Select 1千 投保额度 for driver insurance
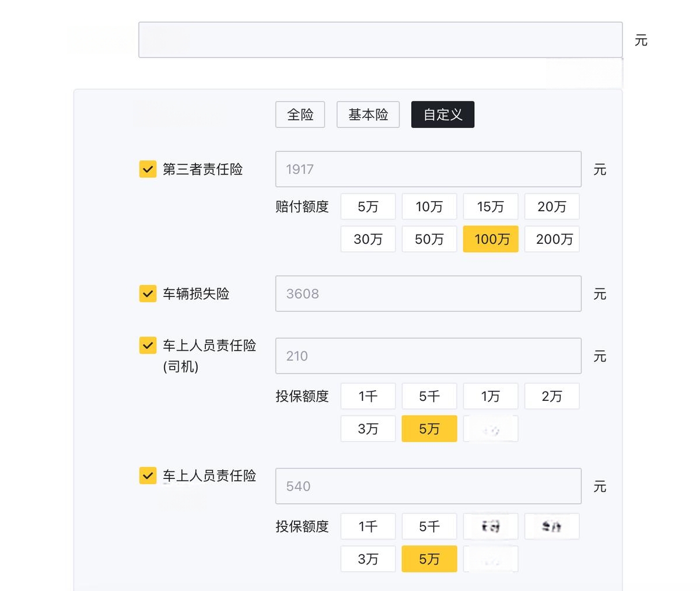This screenshot has height=591, width=700. pyautogui.click(x=368, y=396)
